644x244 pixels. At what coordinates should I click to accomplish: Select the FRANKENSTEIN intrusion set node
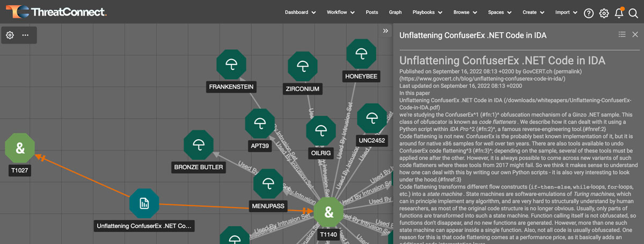(231, 64)
